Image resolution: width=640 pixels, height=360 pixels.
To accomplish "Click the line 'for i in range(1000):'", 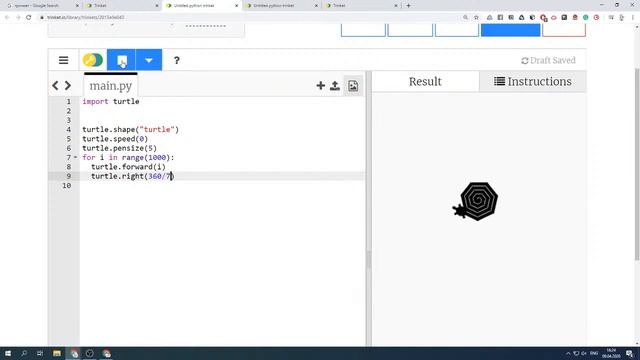I will (x=128, y=158).
